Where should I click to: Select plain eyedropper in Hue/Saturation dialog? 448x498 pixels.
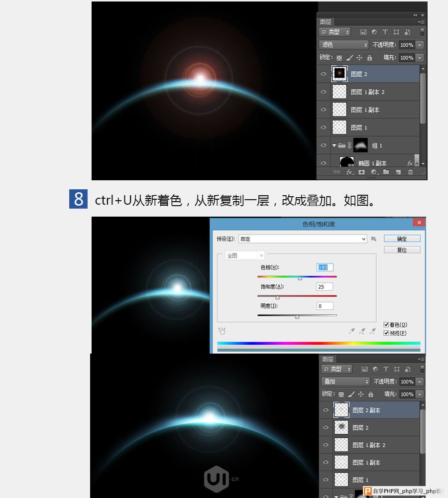coord(351,331)
